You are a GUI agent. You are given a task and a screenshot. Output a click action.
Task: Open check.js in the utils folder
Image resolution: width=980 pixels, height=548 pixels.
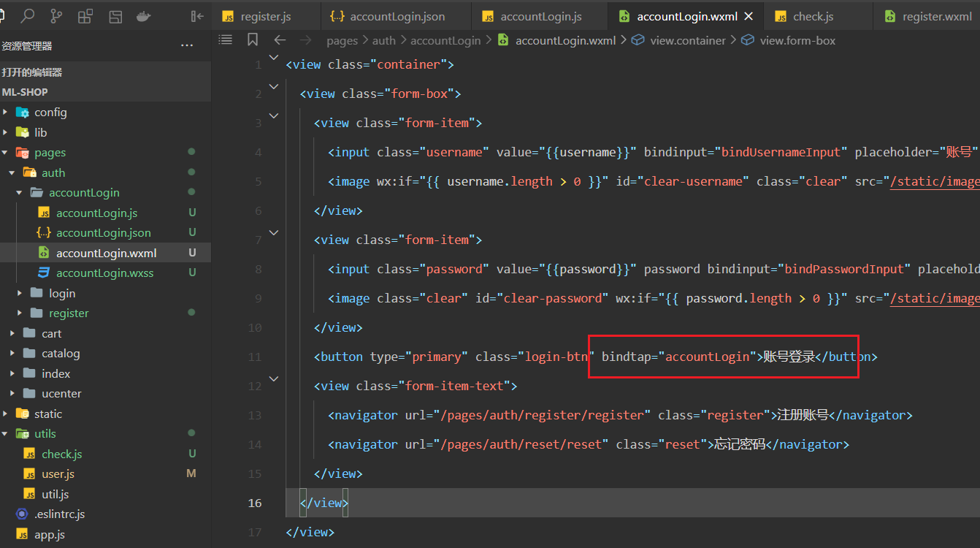pos(61,454)
